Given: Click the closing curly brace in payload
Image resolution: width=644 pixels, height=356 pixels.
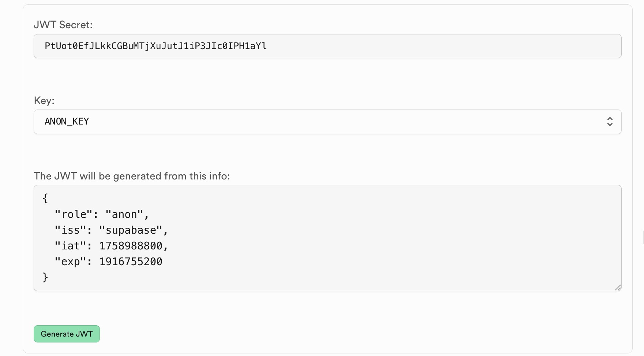Looking at the screenshot, I should point(45,277).
